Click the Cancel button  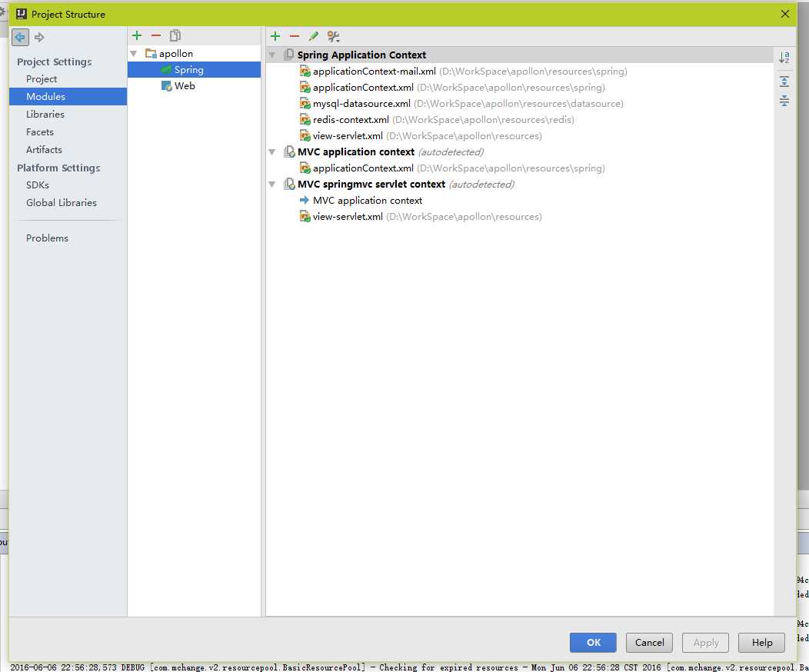coord(649,642)
